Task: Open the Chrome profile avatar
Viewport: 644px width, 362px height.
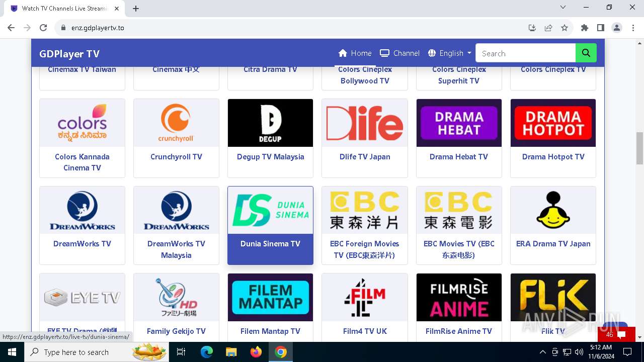Action: coord(616,28)
